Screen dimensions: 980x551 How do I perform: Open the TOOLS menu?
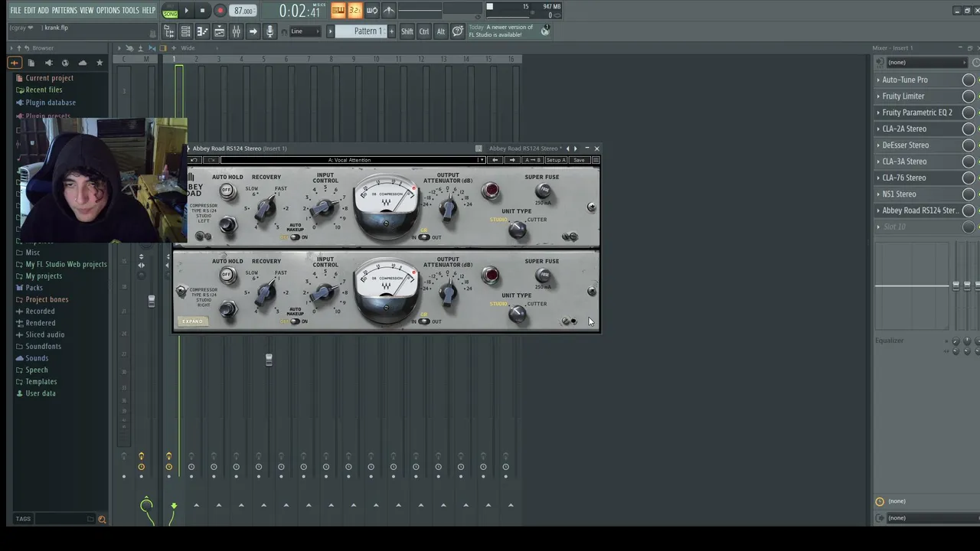[x=131, y=11]
